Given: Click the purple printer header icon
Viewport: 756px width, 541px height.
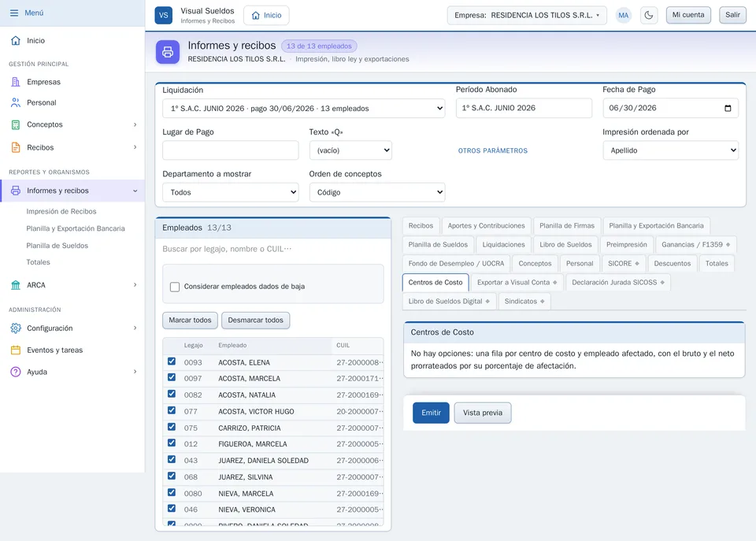Looking at the screenshot, I should (168, 52).
